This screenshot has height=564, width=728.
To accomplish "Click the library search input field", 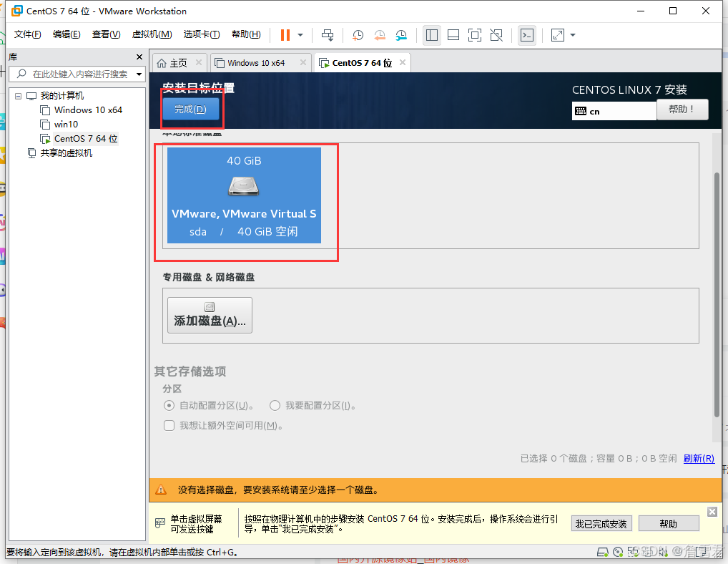I will click(77, 74).
